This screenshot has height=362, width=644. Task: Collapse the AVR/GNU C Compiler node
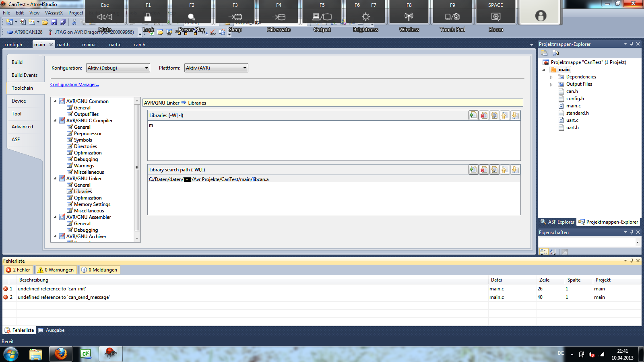tap(55, 121)
